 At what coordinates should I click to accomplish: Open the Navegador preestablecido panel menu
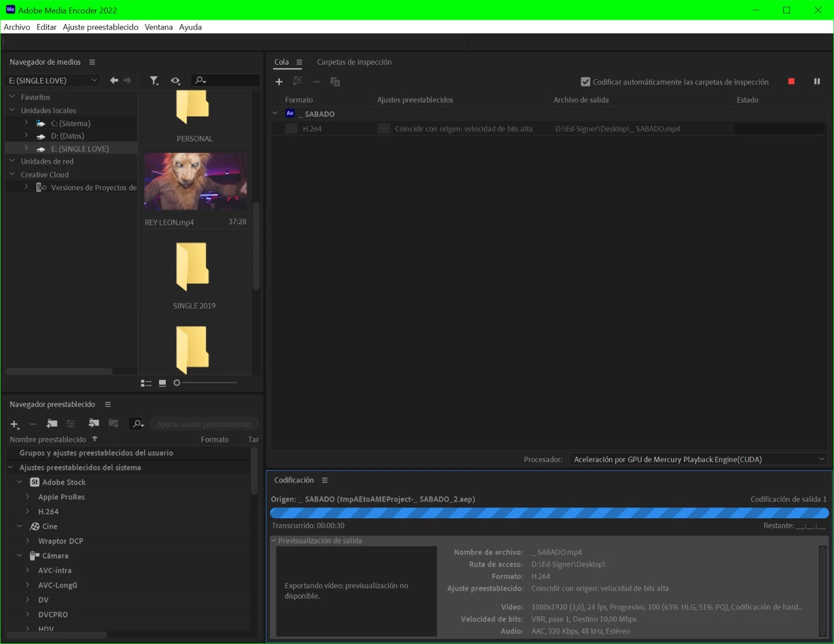[108, 405]
